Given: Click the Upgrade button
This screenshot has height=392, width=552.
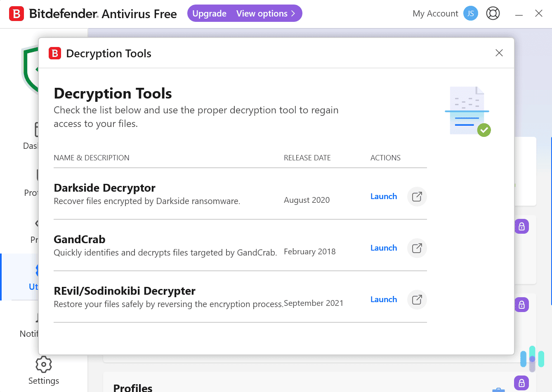Looking at the screenshot, I should click(209, 13).
